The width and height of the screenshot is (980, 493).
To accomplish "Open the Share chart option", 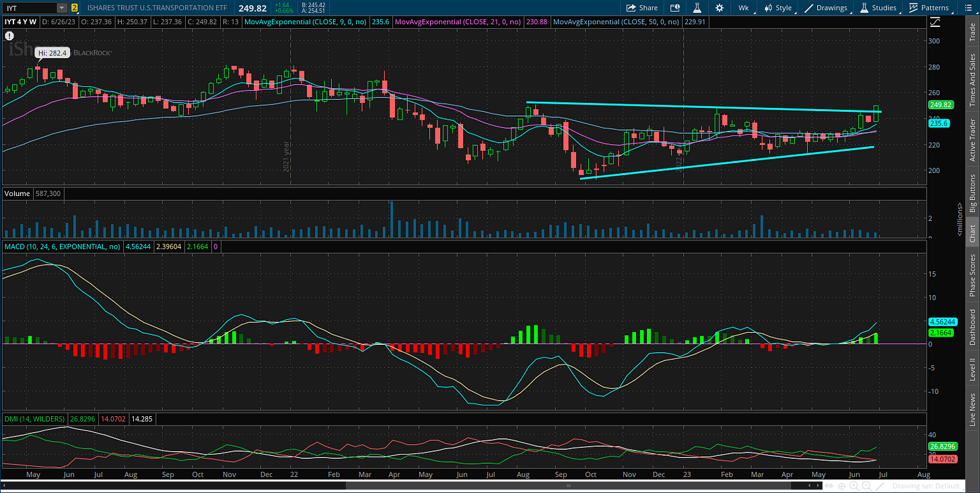I will [641, 8].
